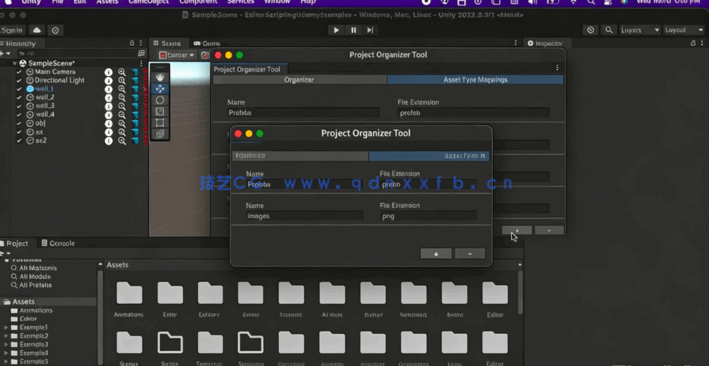Toggle the checkmark for obj

[19, 124]
